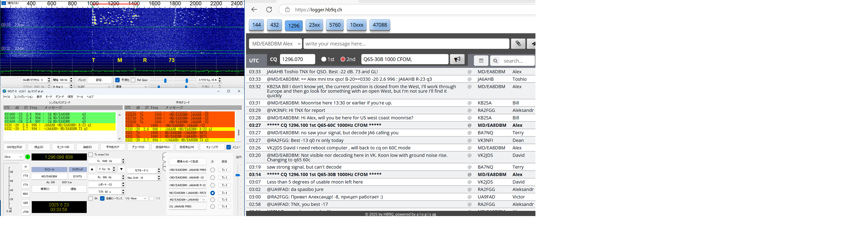868x244 pixels.
Task: Expand the CQ: None dropdown
Action: [136, 199]
